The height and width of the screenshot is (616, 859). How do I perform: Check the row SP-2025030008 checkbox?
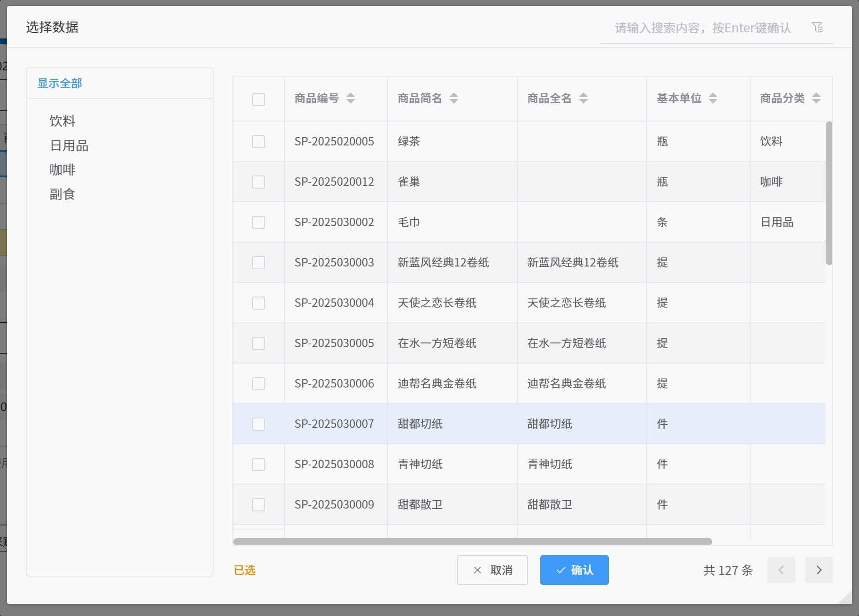(x=259, y=464)
